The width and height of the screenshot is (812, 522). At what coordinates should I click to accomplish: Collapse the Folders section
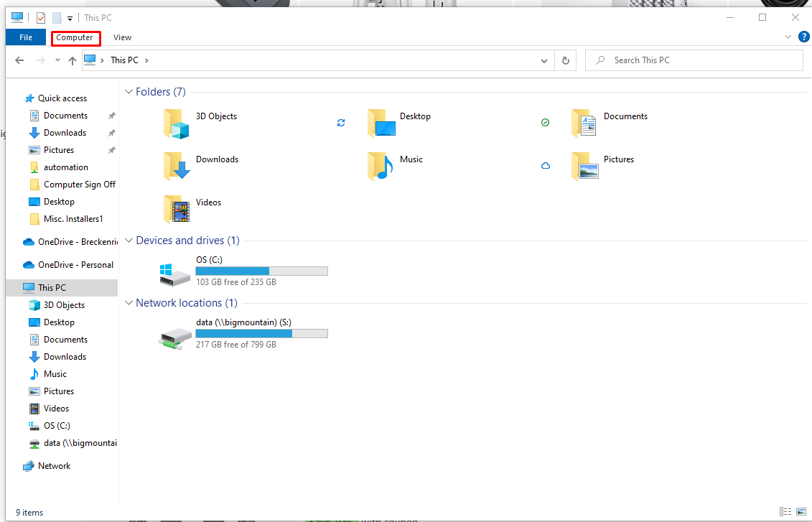[x=129, y=91]
